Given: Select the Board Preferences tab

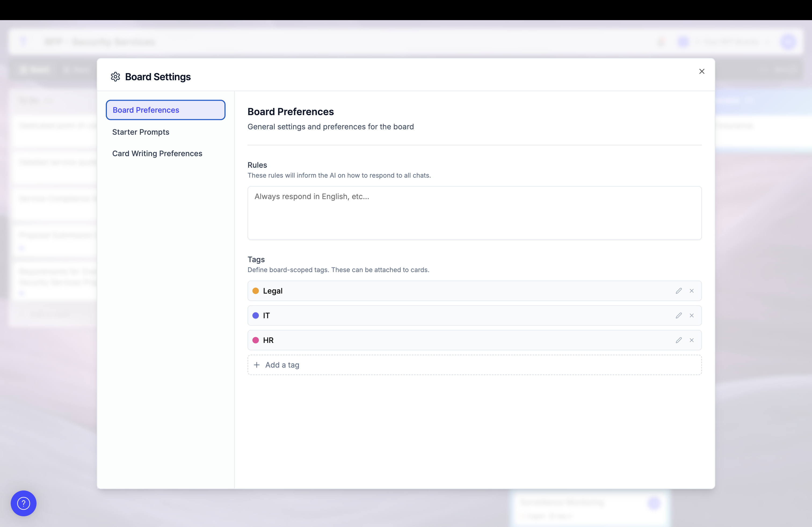Looking at the screenshot, I should pos(165,110).
